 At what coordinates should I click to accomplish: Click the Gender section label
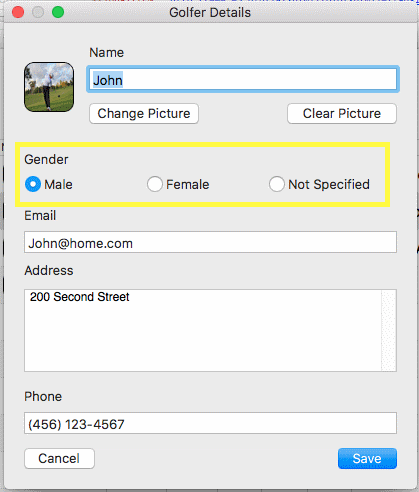[46, 160]
